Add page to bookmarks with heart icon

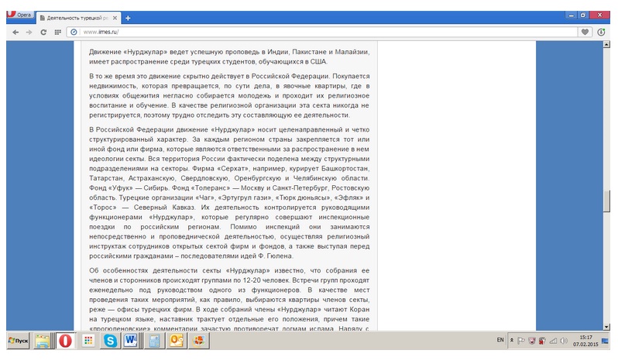coord(585,33)
